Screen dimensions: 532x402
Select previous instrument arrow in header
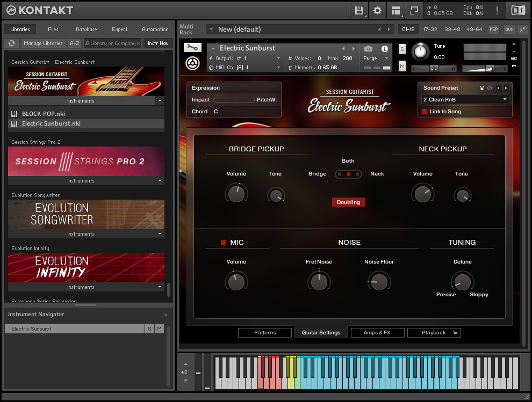[343, 48]
